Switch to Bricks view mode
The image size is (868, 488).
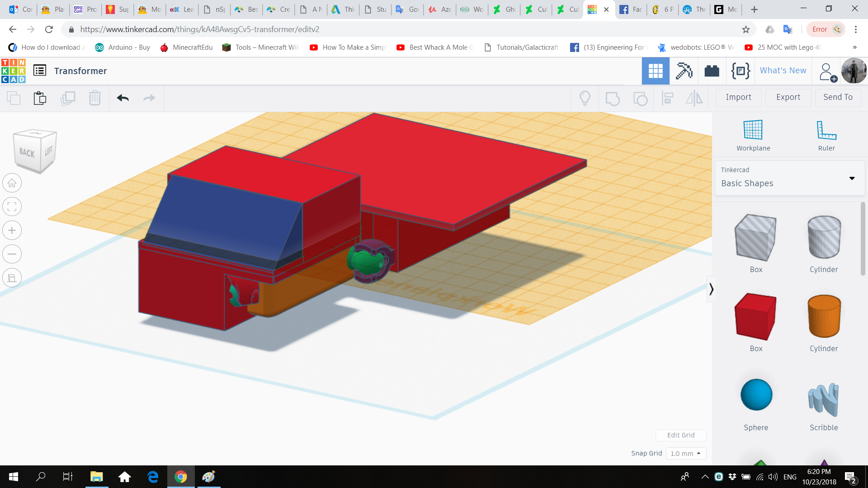coord(712,71)
